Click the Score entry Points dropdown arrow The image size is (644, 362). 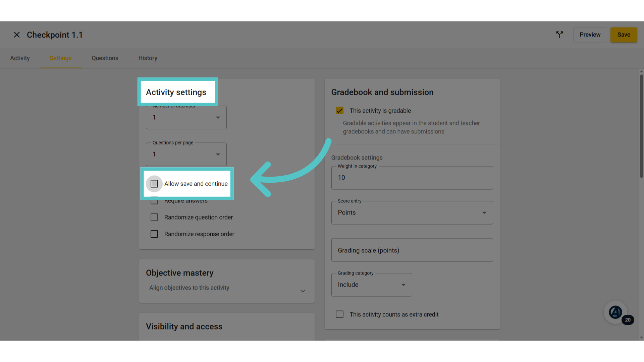coord(484,213)
